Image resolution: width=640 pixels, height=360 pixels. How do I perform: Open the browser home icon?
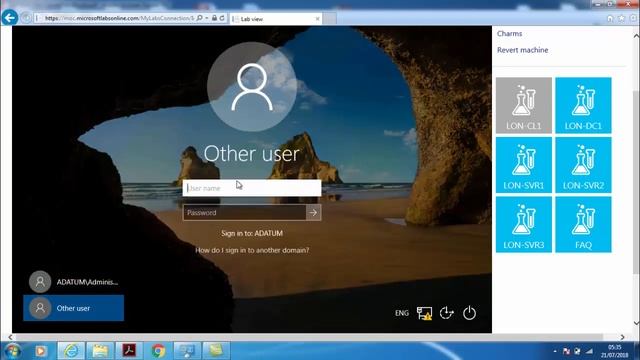(x=610, y=18)
